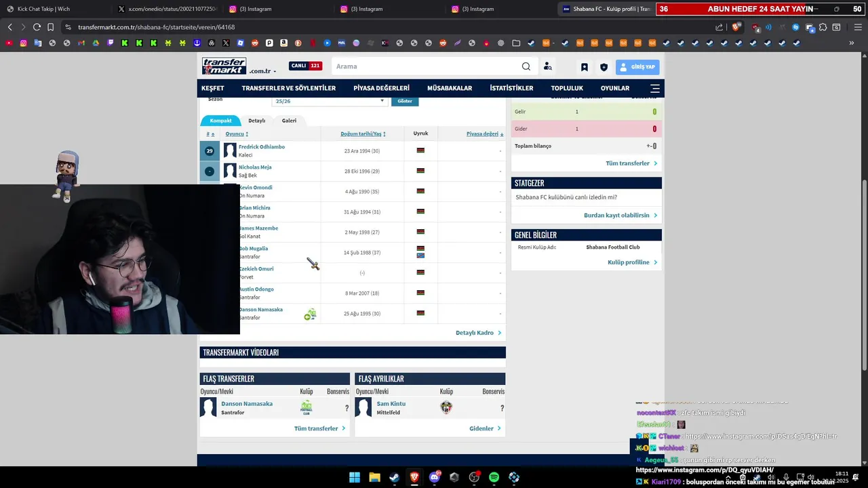Open Tüm transferler under Flaş Transferler
The image size is (868, 488).
point(319,428)
